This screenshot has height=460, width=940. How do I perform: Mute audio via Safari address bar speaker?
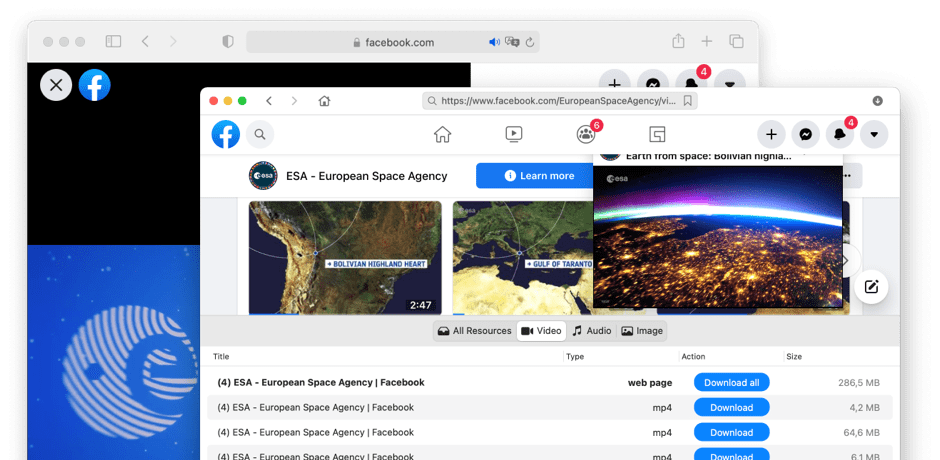[x=494, y=42]
